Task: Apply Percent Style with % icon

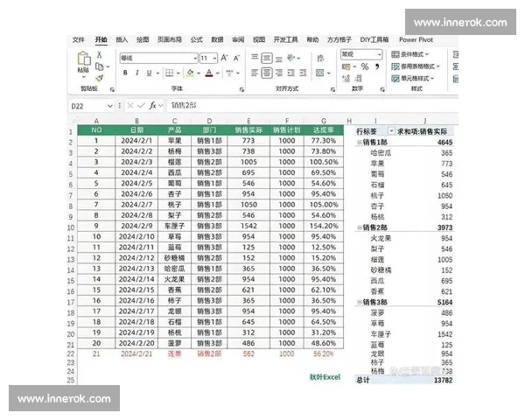Action: tap(365, 66)
